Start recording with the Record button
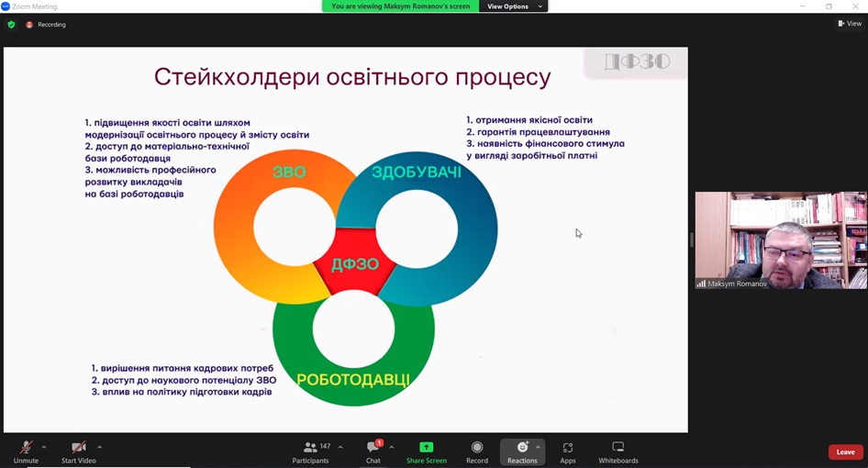Screen dimensions: 868x468 [477, 451]
